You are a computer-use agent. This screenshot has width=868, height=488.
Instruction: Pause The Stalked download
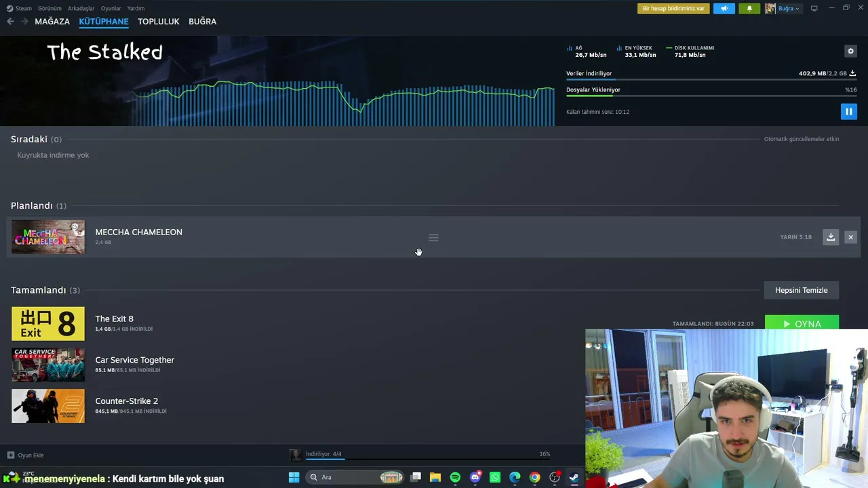(848, 111)
